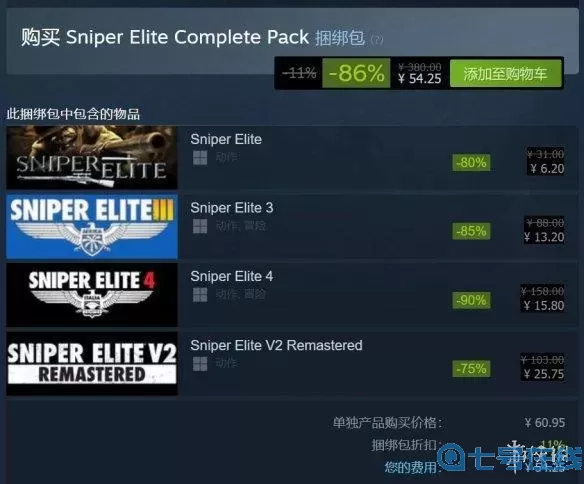Image resolution: width=584 pixels, height=484 pixels.
Task: Click the -90% discount badge for Sniper Elite 4
Action: 471,300
